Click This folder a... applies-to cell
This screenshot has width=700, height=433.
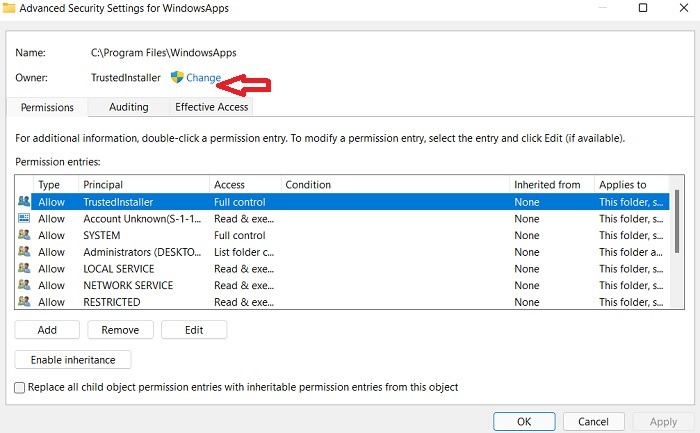coord(631,252)
